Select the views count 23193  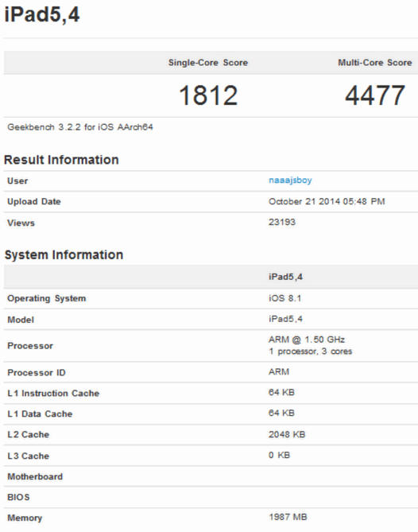282,222
